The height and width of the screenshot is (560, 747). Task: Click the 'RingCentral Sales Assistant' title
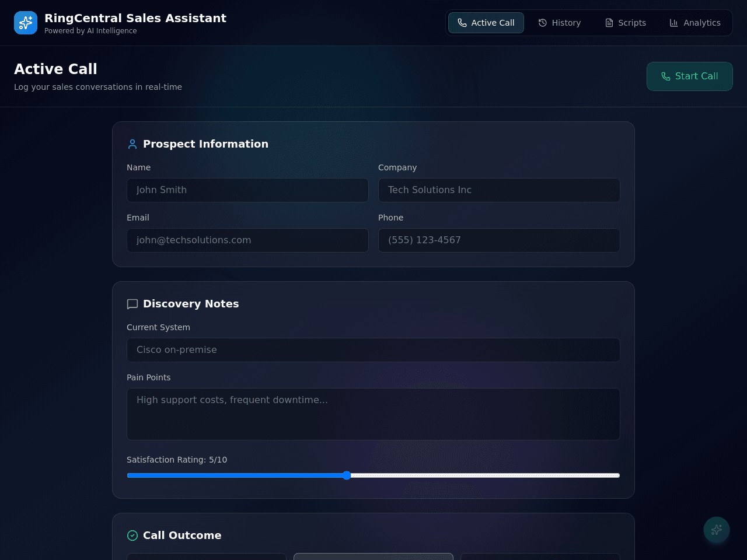135,18
